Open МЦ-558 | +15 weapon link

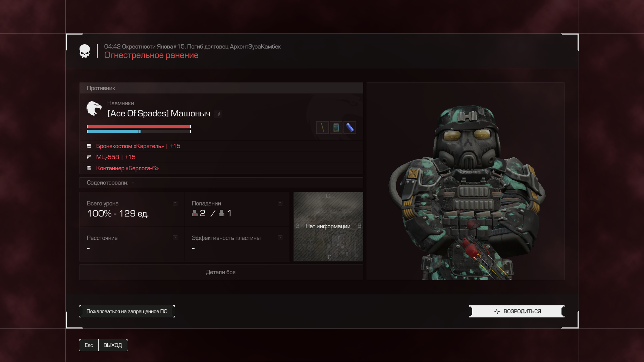116,157
